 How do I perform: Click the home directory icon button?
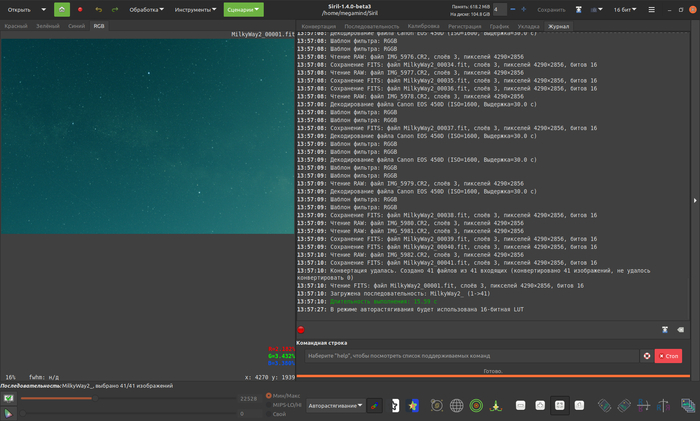pos(62,10)
